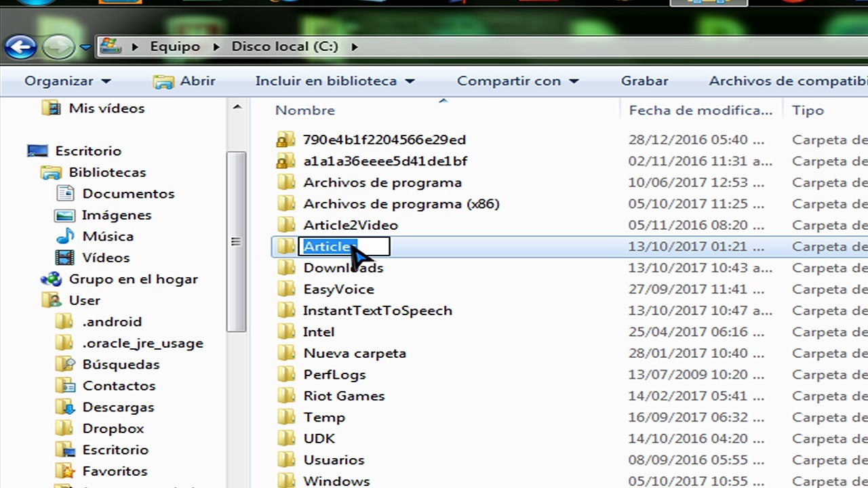Screen dimensions: 868x488
Task: Select .android folder in tree
Action: pyautogui.click(x=112, y=321)
